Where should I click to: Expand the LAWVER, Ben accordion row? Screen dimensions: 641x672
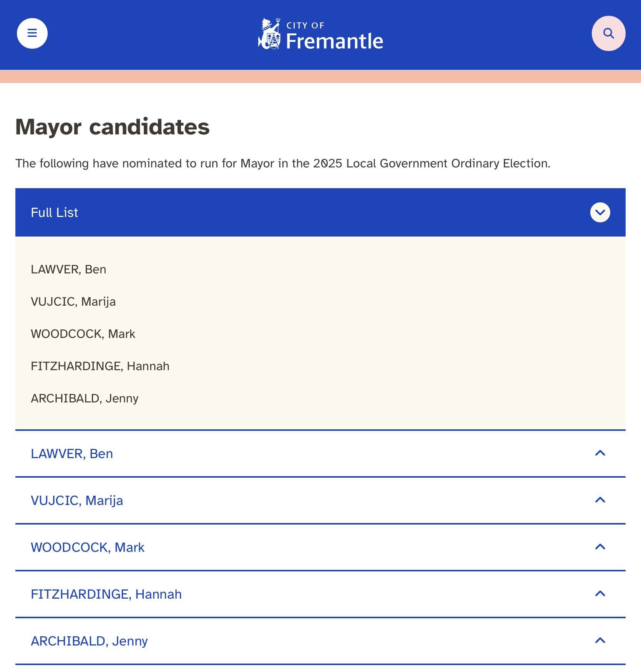coord(320,454)
